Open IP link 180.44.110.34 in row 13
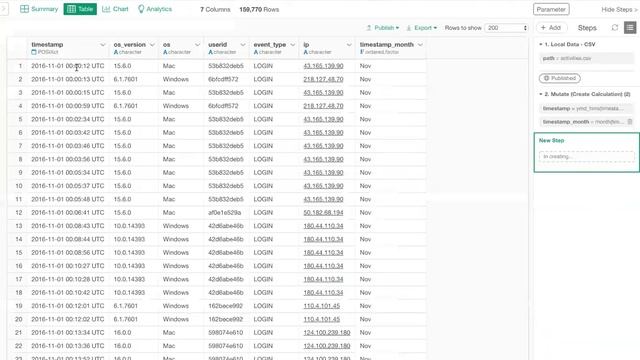This screenshot has width=640, height=360. coord(323,226)
